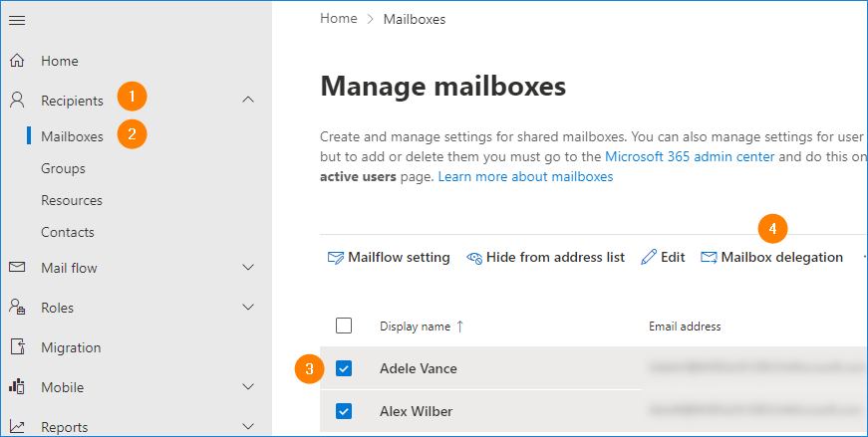The width and height of the screenshot is (868, 437).
Task: Click the Mobile chart icon in sidebar
Action: click(x=17, y=387)
